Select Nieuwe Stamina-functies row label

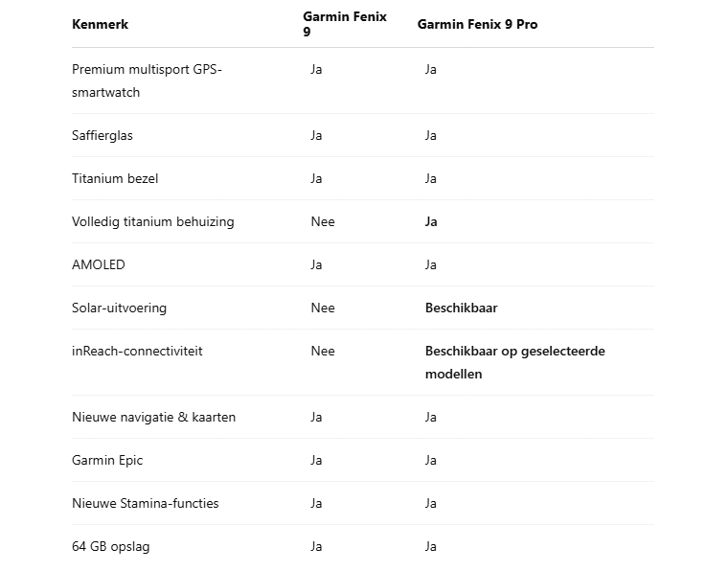(145, 503)
